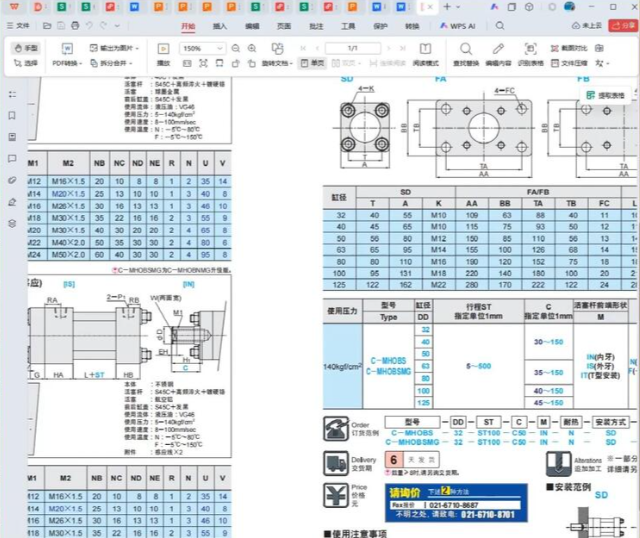Image resolution: width=640 pixels, height=538 pixels.
Task: Open Find and Replace (查找替换)
Action: tap(466, 54)
